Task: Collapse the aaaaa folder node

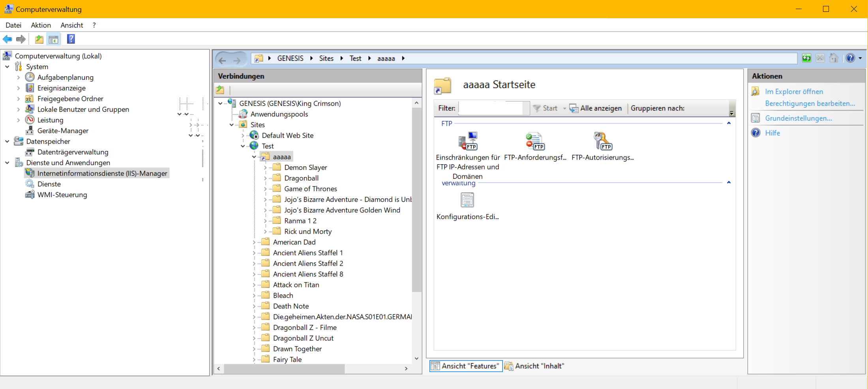Action: click(x=254, y=157)
